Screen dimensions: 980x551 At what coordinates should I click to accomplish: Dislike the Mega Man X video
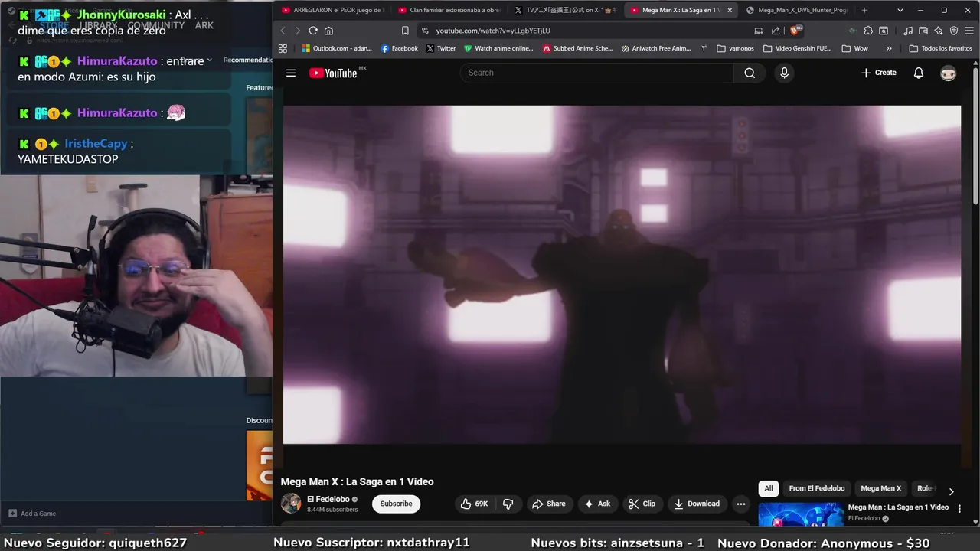[508, 504]
